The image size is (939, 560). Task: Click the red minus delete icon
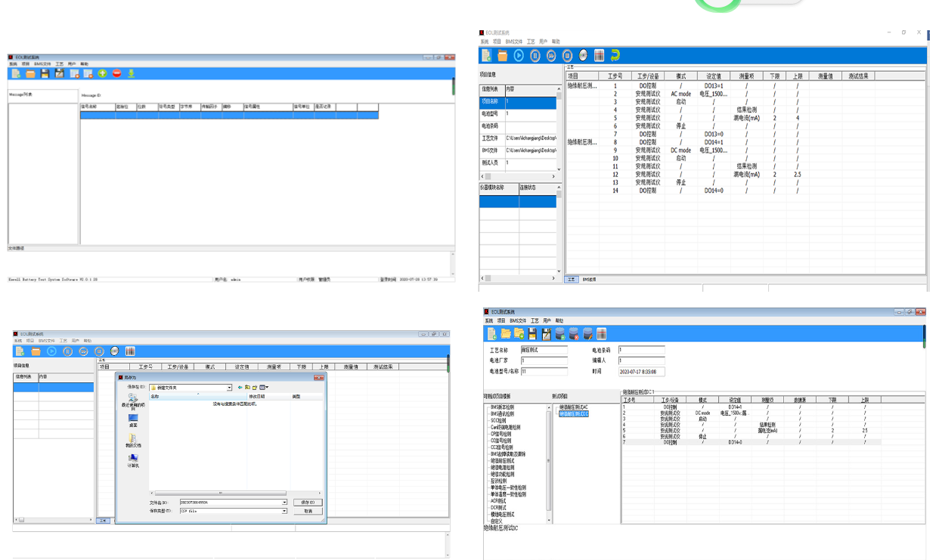(x=116, y=73)
